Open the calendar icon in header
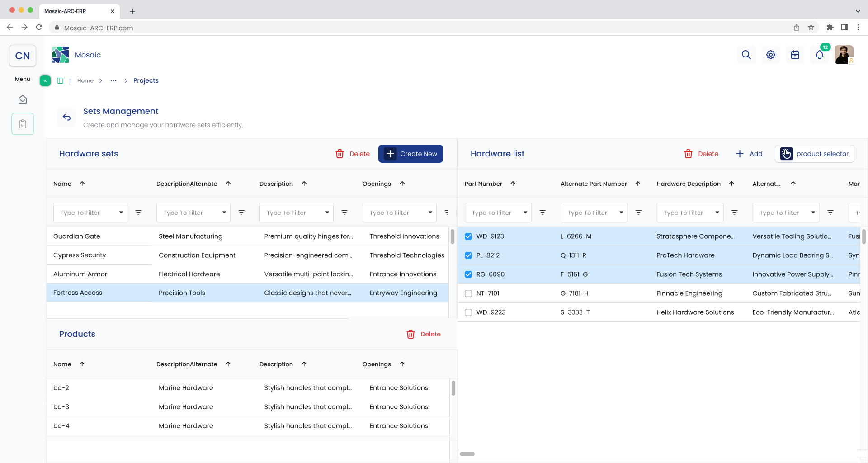The image size is (868, 463). [x=795, y=55]
